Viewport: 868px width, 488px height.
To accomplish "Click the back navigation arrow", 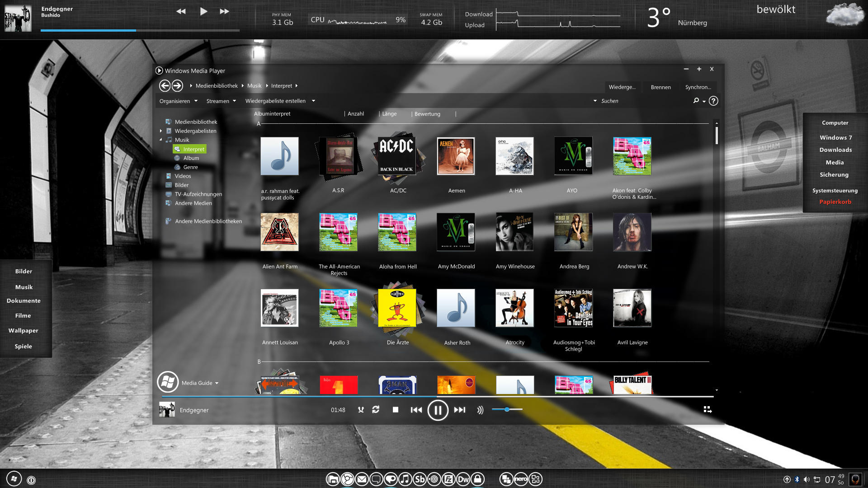I will 165,85.
